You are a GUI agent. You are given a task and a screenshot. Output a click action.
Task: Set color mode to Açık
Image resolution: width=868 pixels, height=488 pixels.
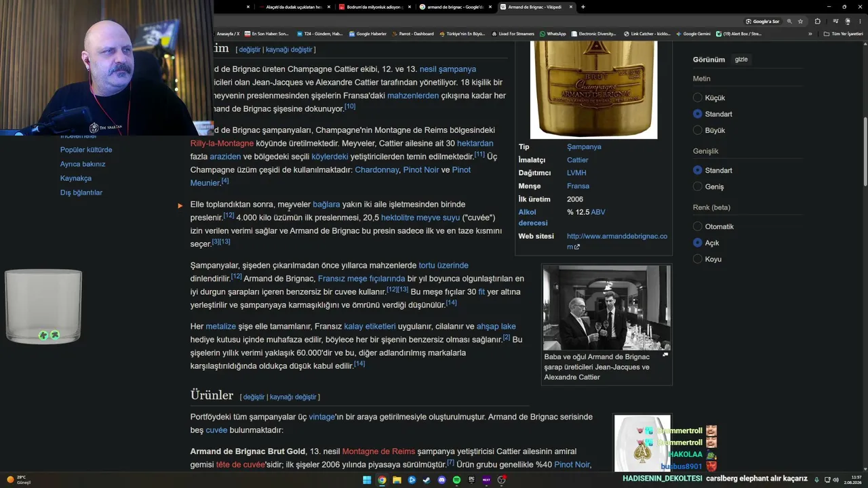point(698,243)
